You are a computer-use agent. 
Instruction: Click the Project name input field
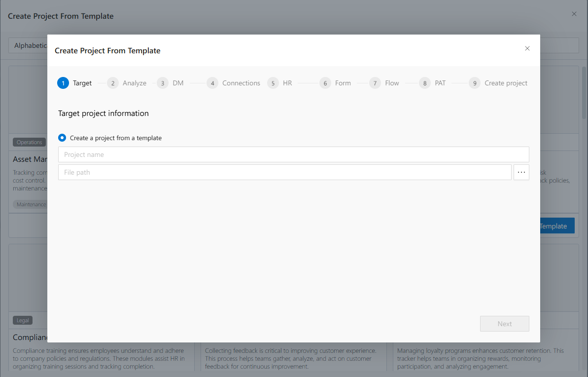294,154
